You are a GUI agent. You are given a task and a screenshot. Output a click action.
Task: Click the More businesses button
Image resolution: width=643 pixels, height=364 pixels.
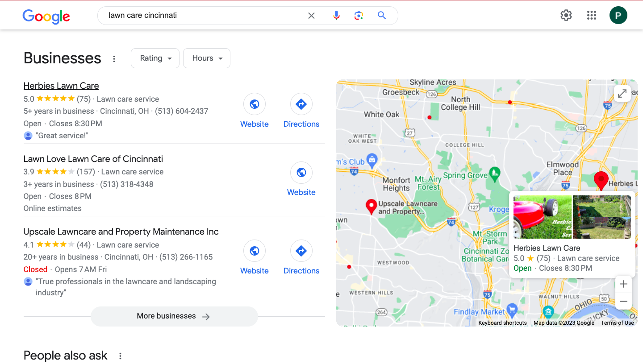tap(174, 316)
